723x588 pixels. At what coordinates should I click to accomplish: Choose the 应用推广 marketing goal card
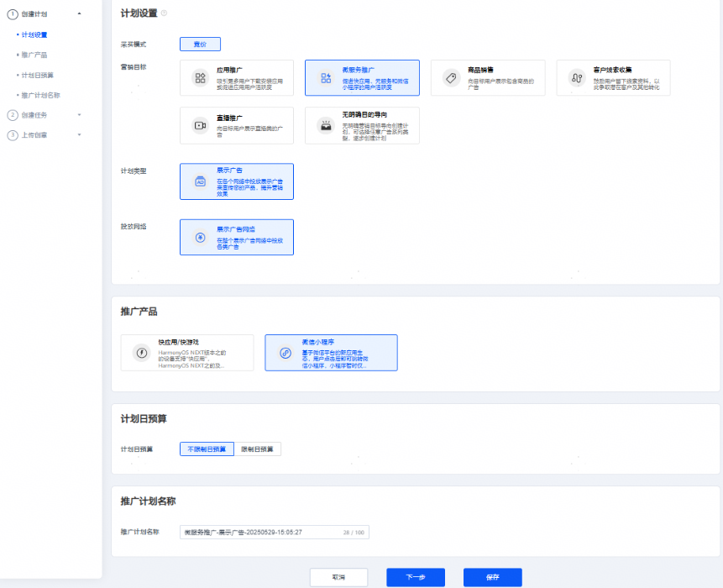[237, 78]
